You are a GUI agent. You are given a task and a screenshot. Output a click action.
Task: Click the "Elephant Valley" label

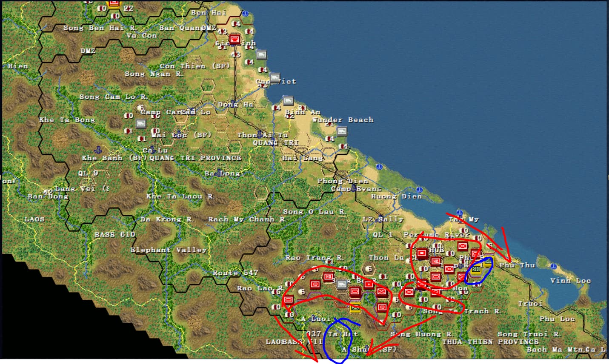pos(169,250)
